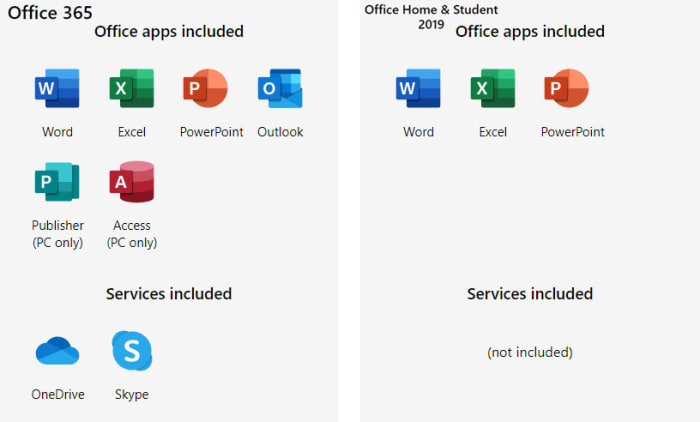The image size is (700, 422).
Task: Click the Word icon under Office 365
Action: [x=57, y=89]
